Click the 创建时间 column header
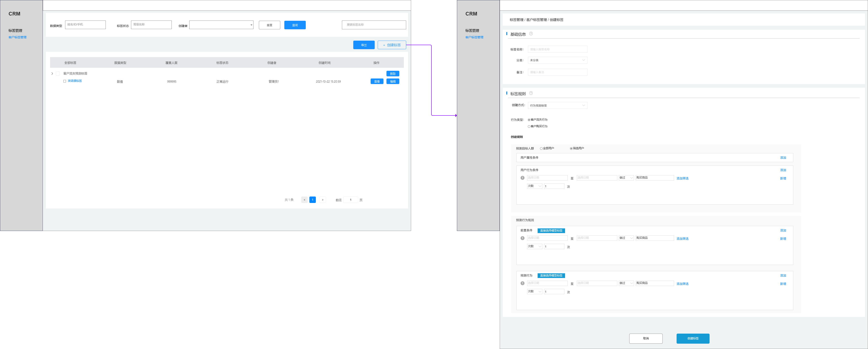This screenshot has height=349, width=868. pos(325,63)
